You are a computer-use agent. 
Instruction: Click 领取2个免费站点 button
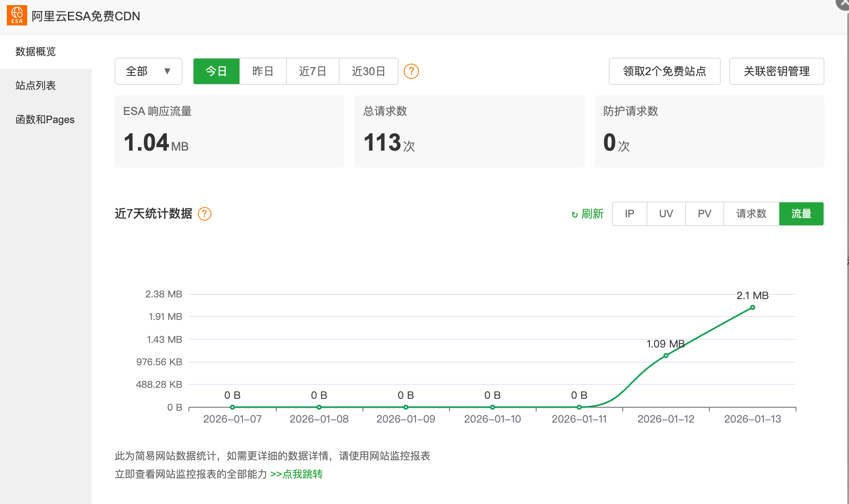click(664, 71)
